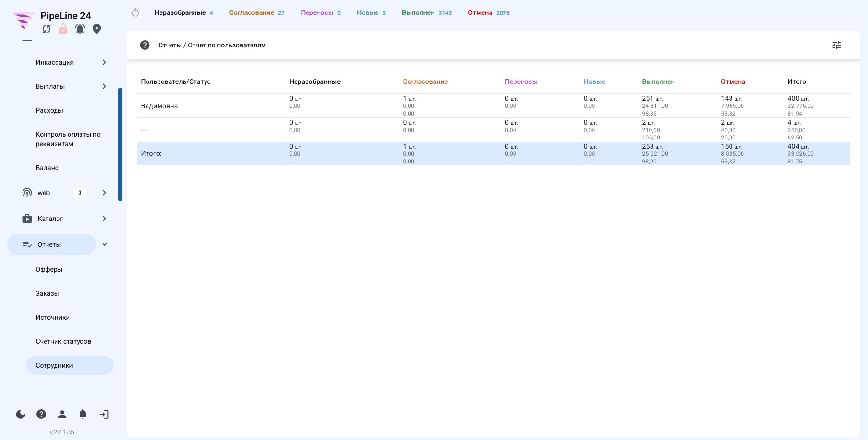Open the user profile icon
The height and width of the screenshot is (440, 868).
point(62,414)
